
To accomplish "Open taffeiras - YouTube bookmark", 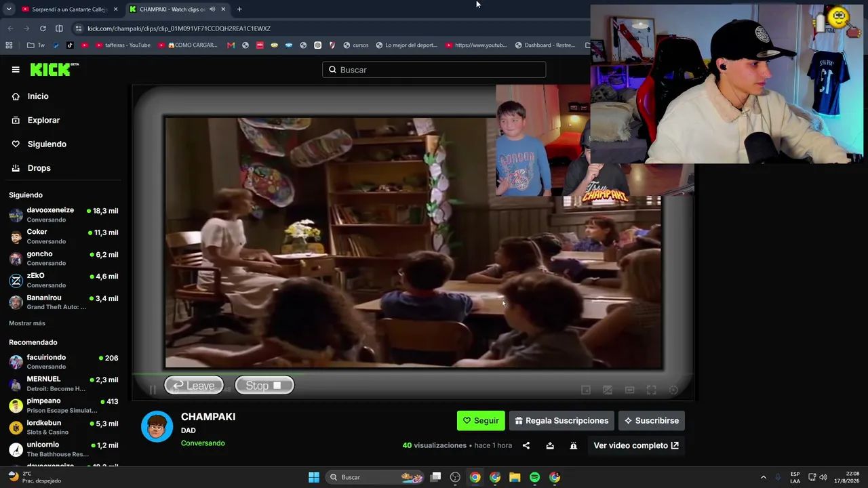I will click(x=123, y=45).
